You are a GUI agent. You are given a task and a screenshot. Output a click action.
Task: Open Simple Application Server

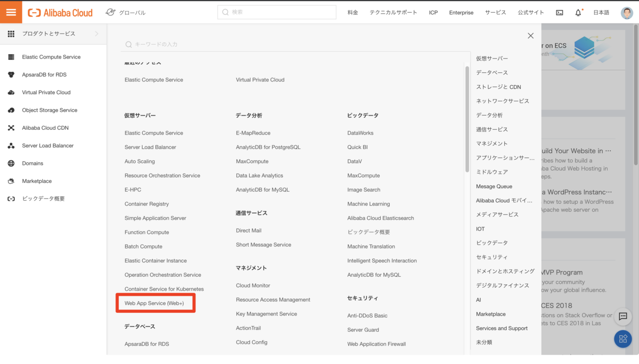click(x=155, y=218)
